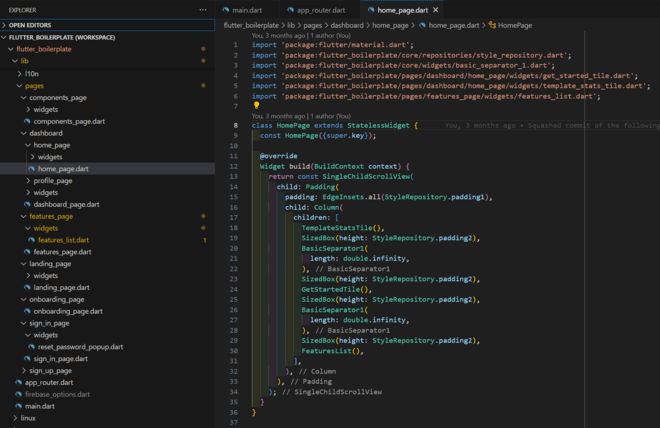
Task: Click Dart file icon beside components_page.dart
Action: 27,121
